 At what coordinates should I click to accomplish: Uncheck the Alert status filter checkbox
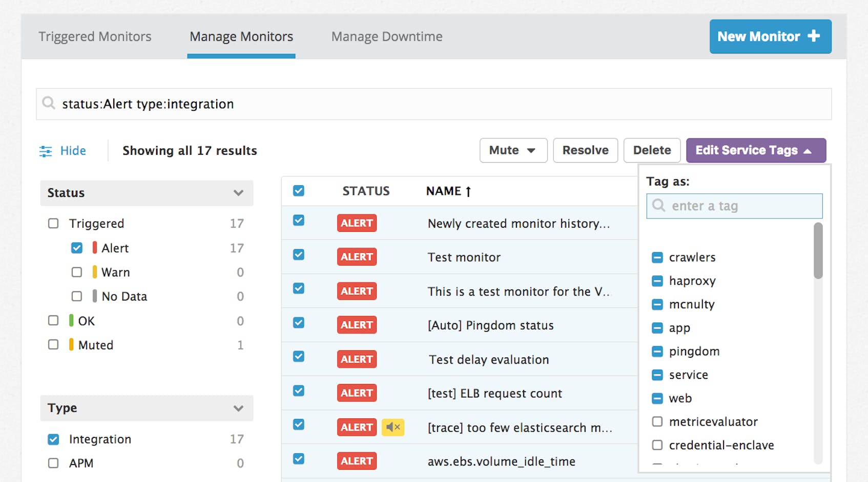click(77, 248)
